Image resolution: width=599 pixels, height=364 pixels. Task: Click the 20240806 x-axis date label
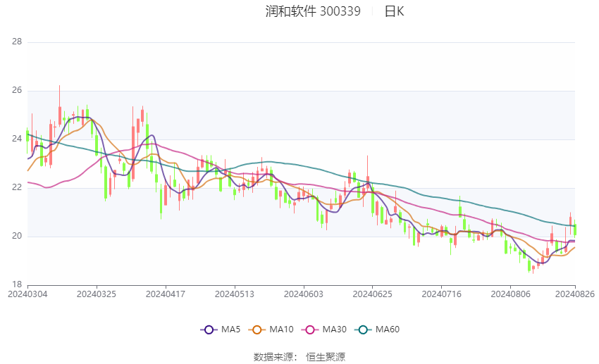[x=511, y=294]
